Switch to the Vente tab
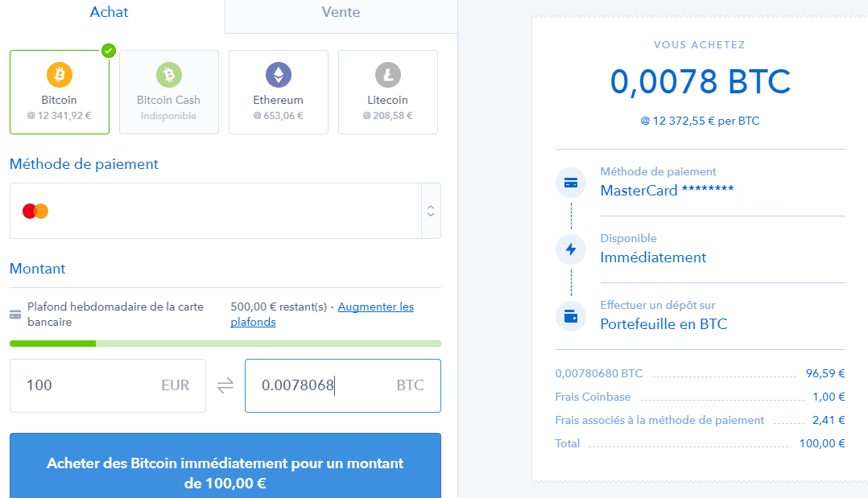This screenshot has width=868, height=498. point(341,12)
